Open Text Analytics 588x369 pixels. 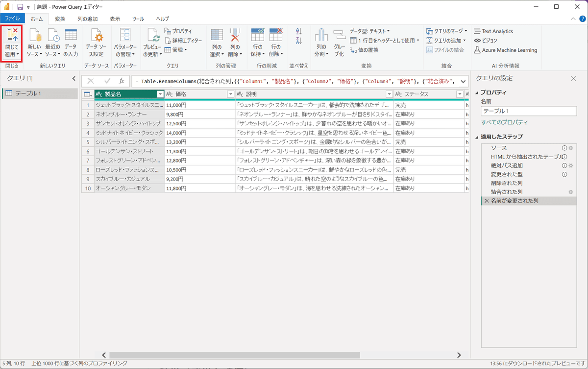coord(493,31)
